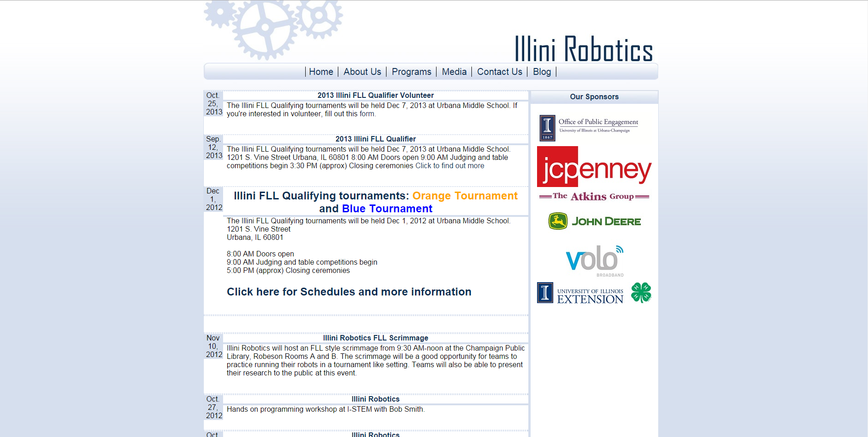Image resolution: width=868 pixels, height=437 pixels.
Task: Click the Sep. 12, 2013 date
Action: 213,148
